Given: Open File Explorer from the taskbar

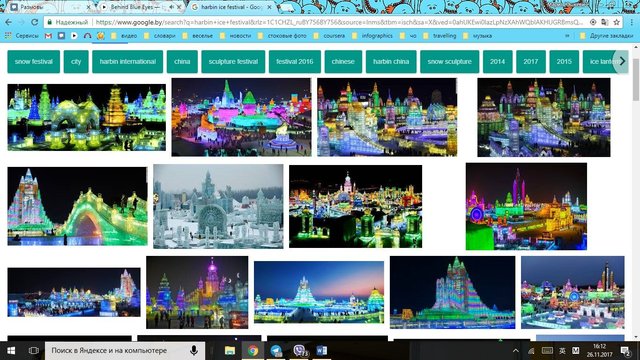Looking at the screenshot, I should [x=230, y=351].
